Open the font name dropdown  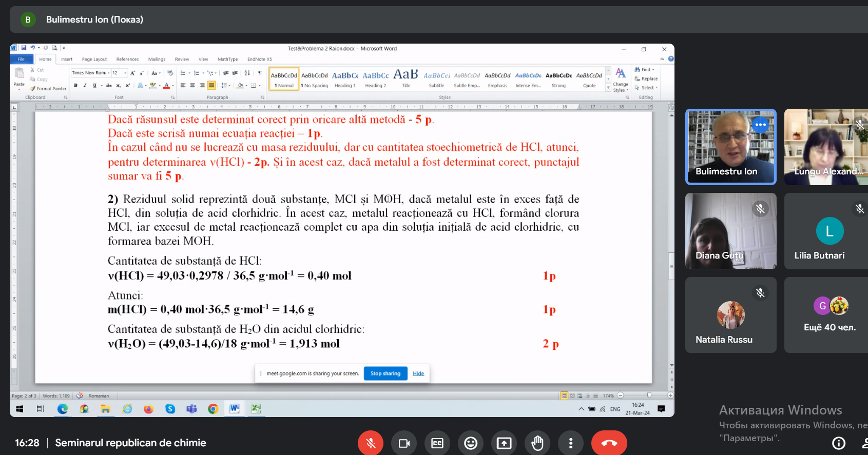[x=108, y=73]
